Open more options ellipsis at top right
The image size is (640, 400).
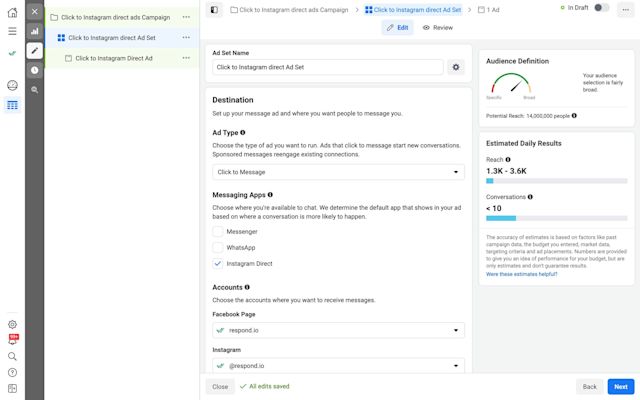tap(626, 10)
